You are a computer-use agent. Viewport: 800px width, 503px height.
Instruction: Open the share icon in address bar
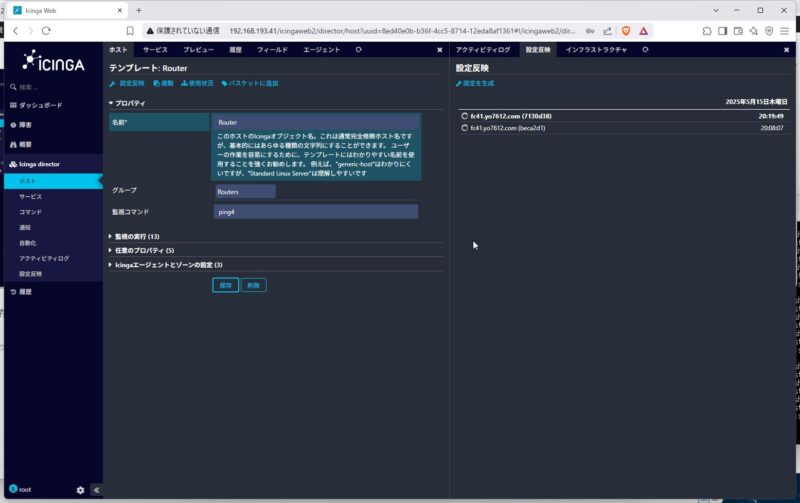(607, 31)
